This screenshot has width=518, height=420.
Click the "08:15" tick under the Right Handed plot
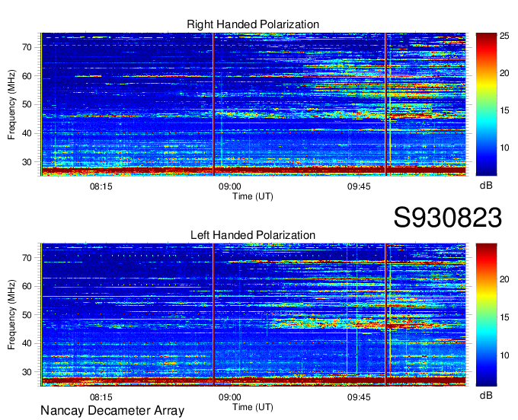(x=101, y=186)
